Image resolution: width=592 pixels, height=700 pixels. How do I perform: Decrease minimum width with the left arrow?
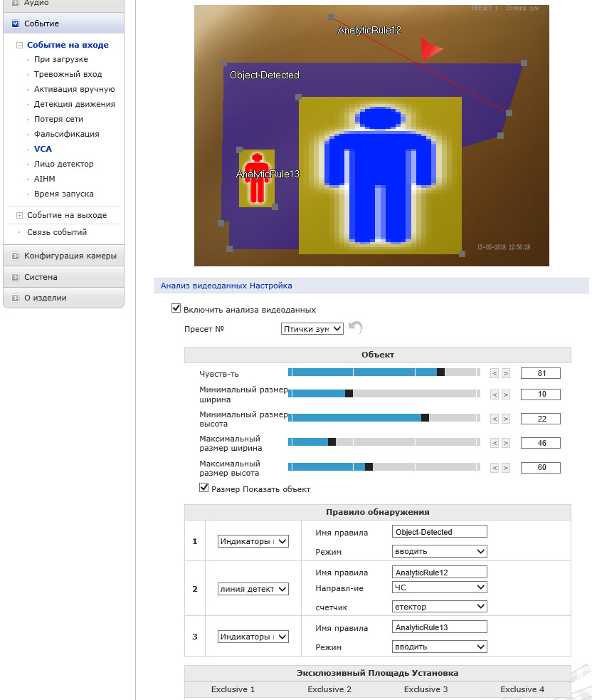coord(495,395)
